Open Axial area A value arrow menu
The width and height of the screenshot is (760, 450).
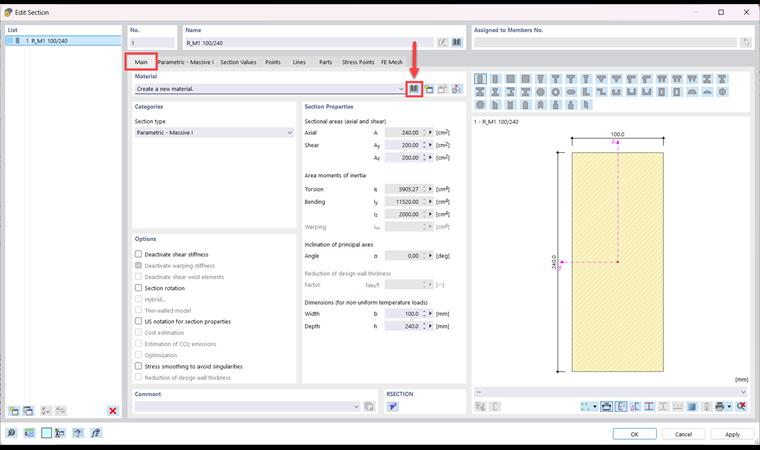[x=430, y=132]
